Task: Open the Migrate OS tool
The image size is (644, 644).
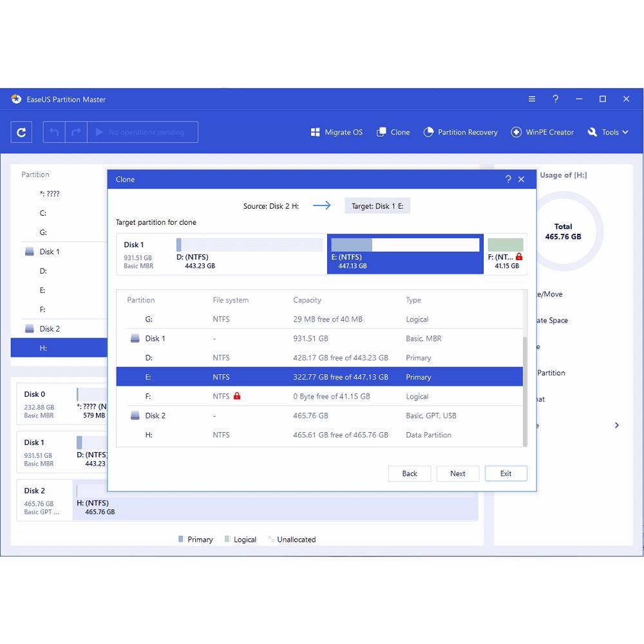Action: click(337, 132)
